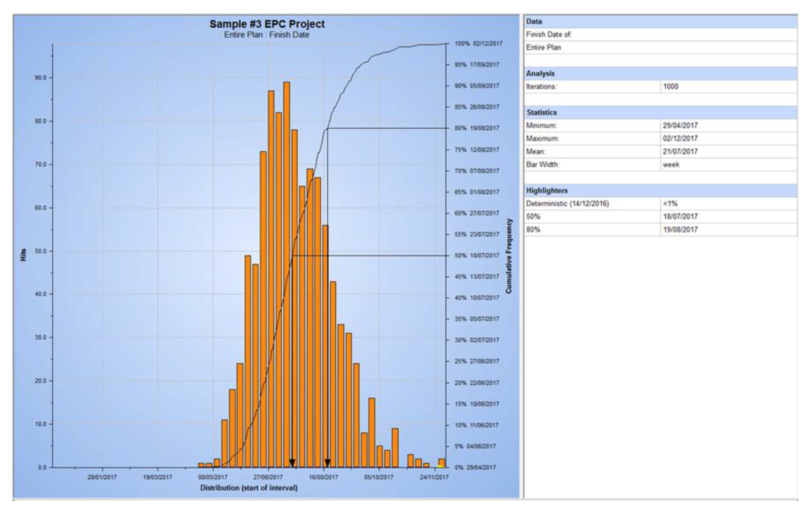Click the Statistics section header
Viewport: 812px width, 509px height.
(542, 112)
